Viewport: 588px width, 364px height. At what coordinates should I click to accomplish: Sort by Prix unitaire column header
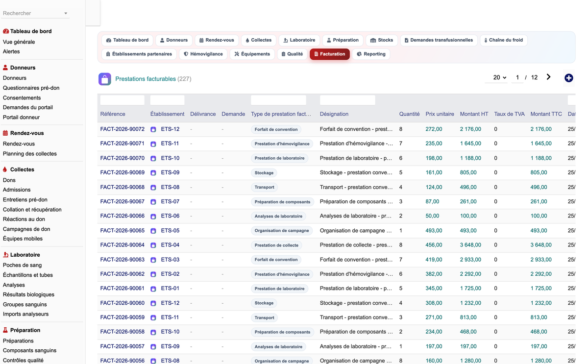[x=440, y=114]
